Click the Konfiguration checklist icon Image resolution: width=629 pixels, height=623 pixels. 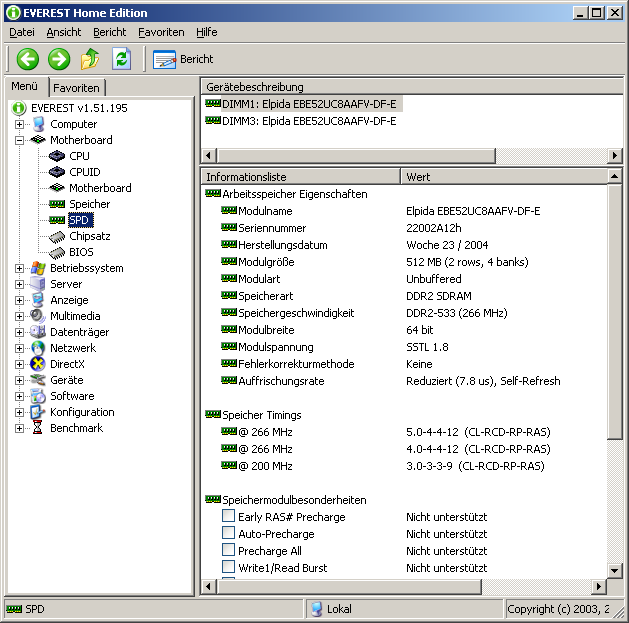[38, 412]
